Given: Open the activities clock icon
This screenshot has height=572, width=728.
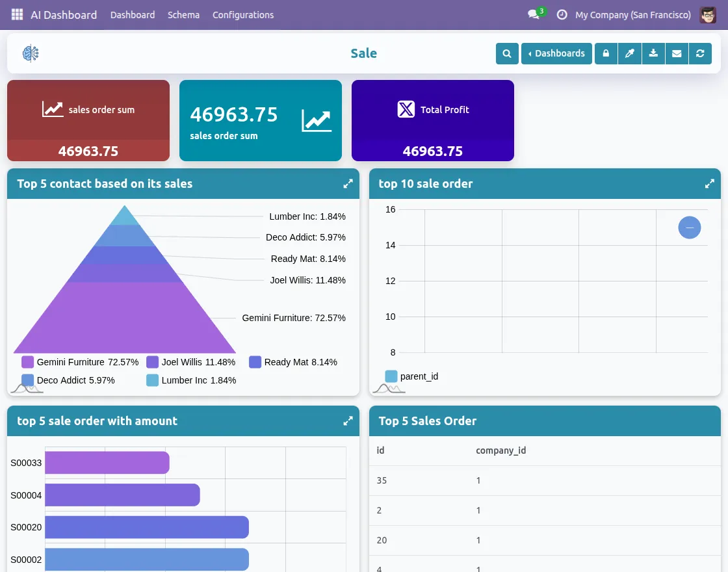Looking at the screenshot, I should point(562,14).
